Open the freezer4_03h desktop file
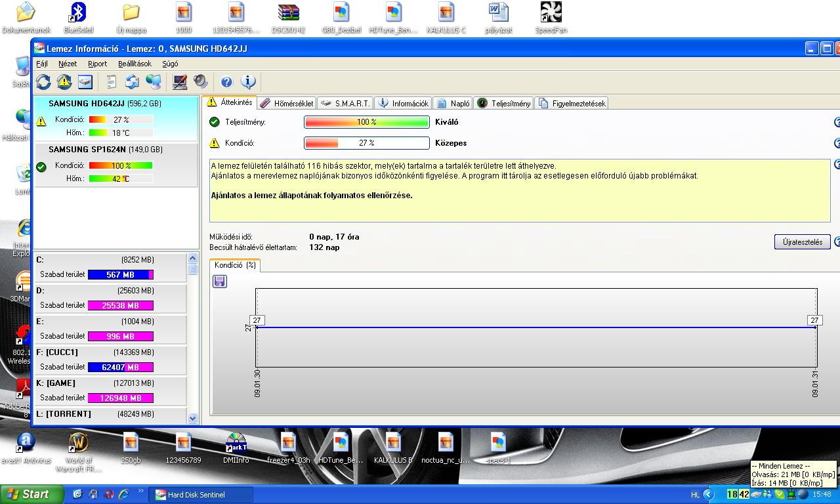Screen dimensions: 840x504 click(x=288, y=448)
